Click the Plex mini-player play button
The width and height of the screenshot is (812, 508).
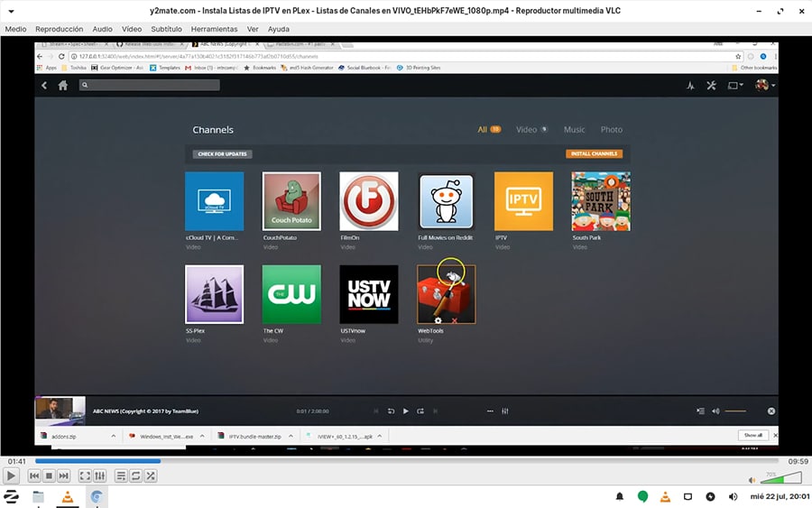[x=405, y=411]
